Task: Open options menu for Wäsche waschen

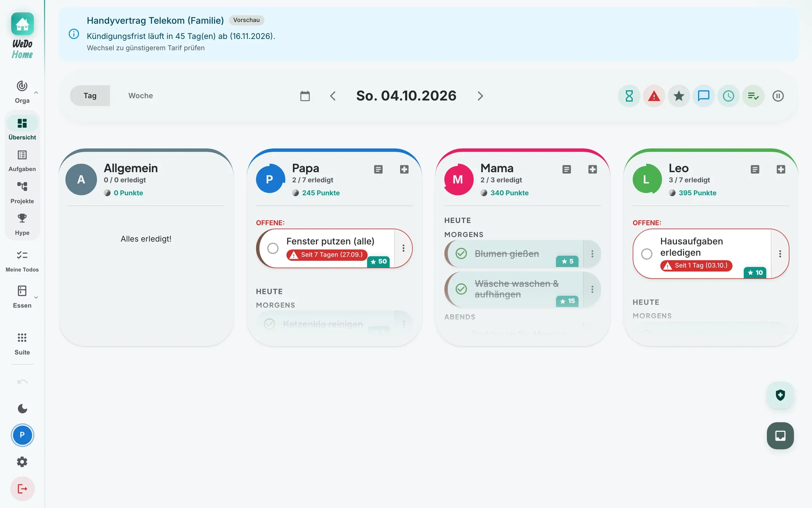Action: click(x=592, y=289)
